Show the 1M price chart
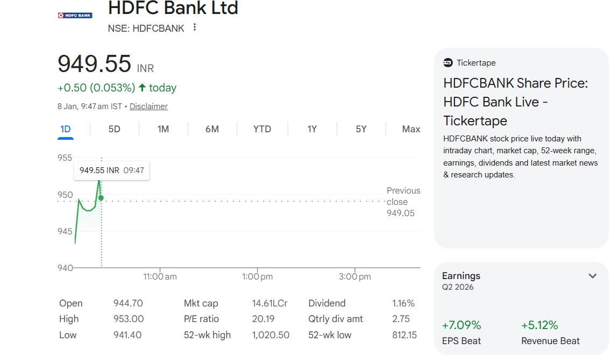Viewport: 612px width, 364px height. point(163,129)
